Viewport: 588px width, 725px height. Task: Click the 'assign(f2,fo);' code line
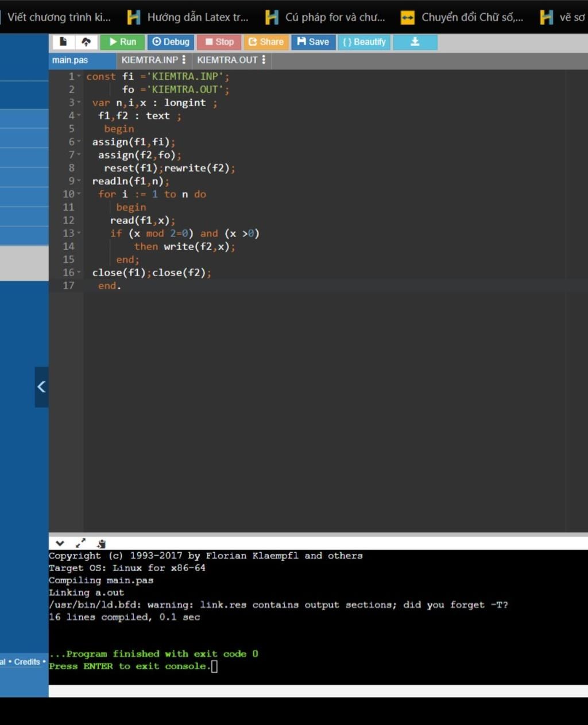[x=140, y=155]
